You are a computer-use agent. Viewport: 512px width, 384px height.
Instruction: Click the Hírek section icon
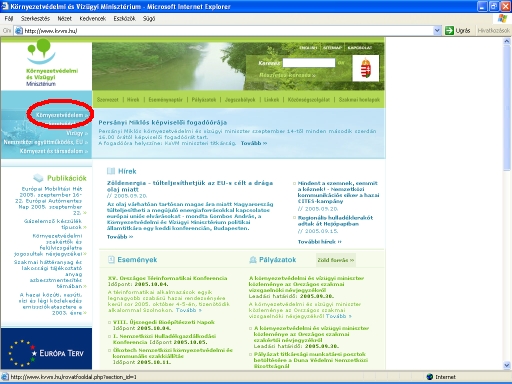[111, 171]
